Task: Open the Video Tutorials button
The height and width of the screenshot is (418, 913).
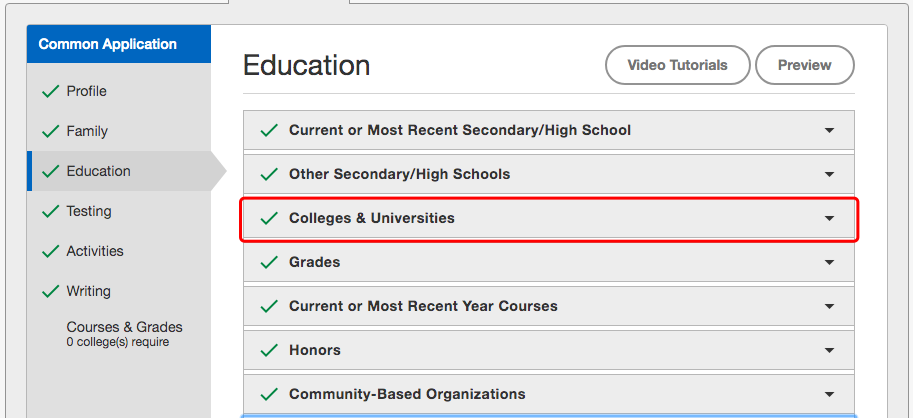Action: [678, 65]
